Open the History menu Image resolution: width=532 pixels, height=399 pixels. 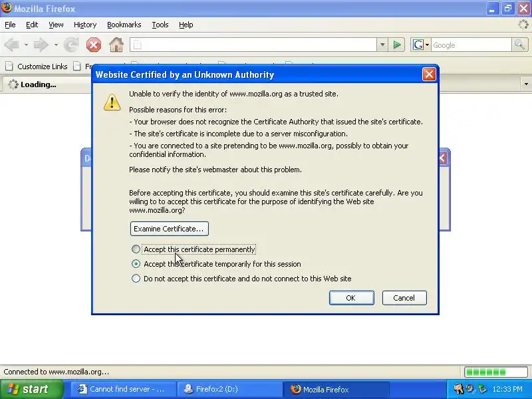85,25
